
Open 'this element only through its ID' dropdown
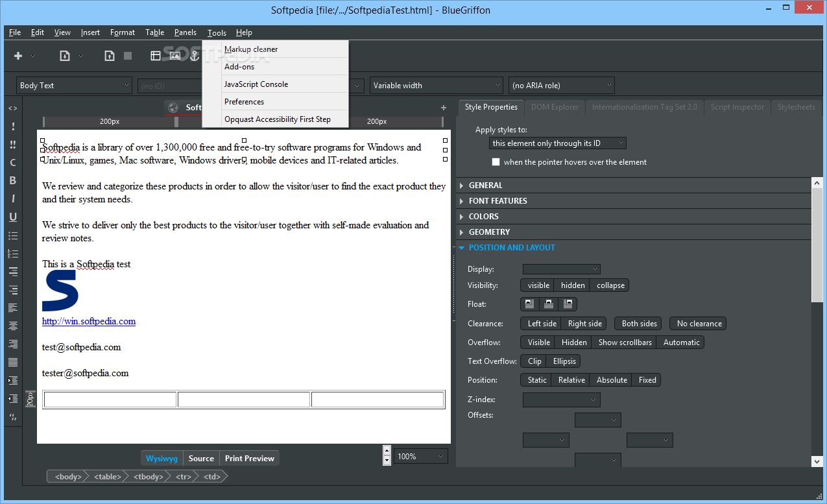point(558,143)
